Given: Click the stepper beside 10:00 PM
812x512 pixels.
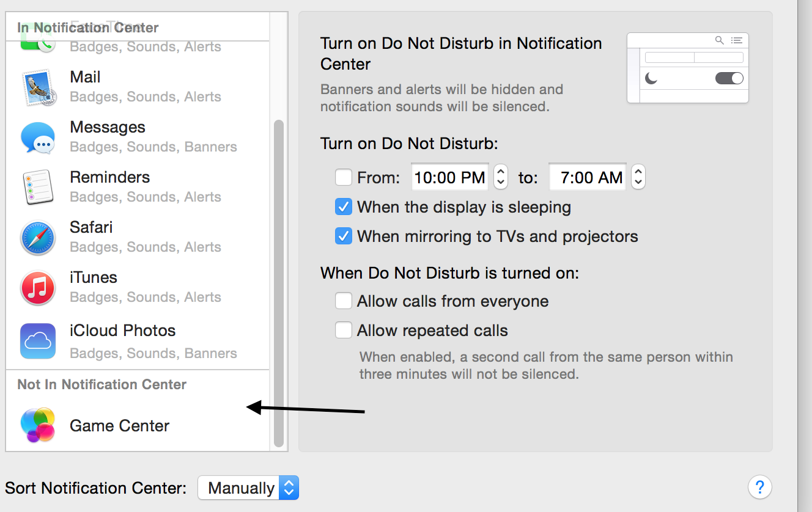Looking at the screenshot, I should (x=501, y=177).
